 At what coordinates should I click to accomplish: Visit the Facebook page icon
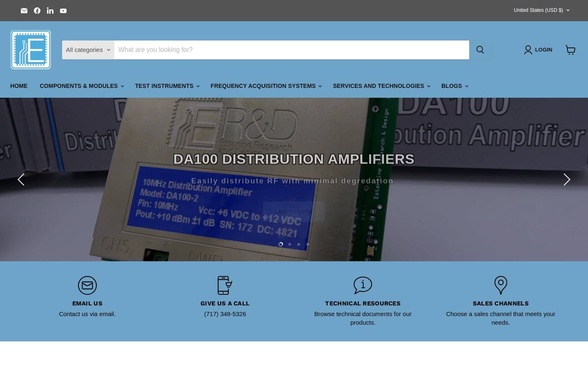click(37, 11)
